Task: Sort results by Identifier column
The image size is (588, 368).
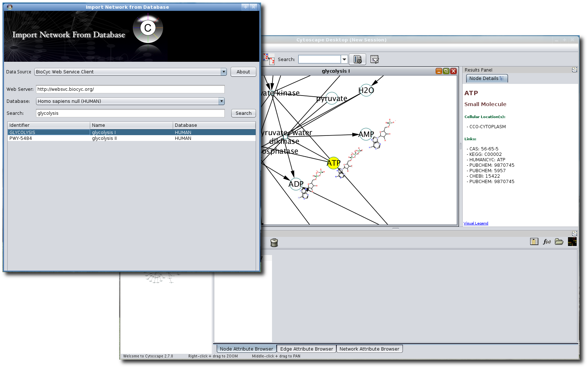Action: [x=49, y=125]
